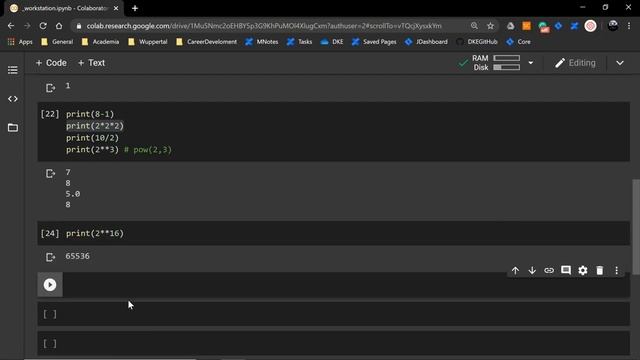Add a comment to the cell
Screen dimensions: 640x360
click(x=566, y=270)
